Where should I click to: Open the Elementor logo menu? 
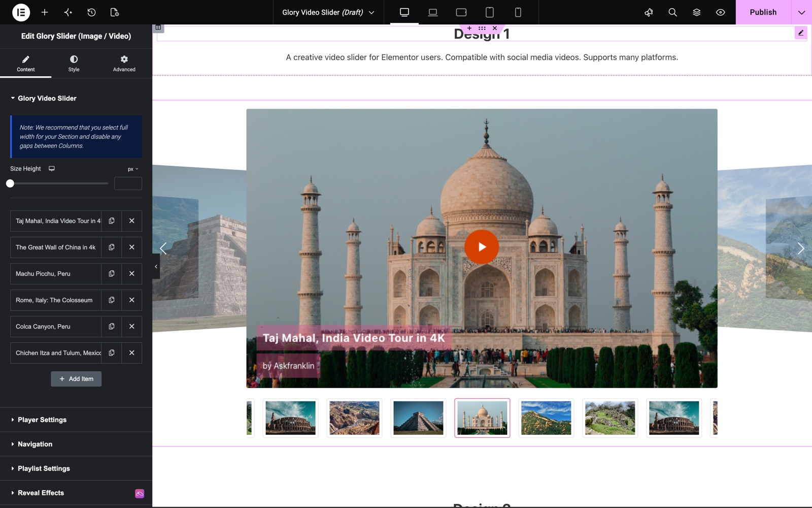(21, 12)
